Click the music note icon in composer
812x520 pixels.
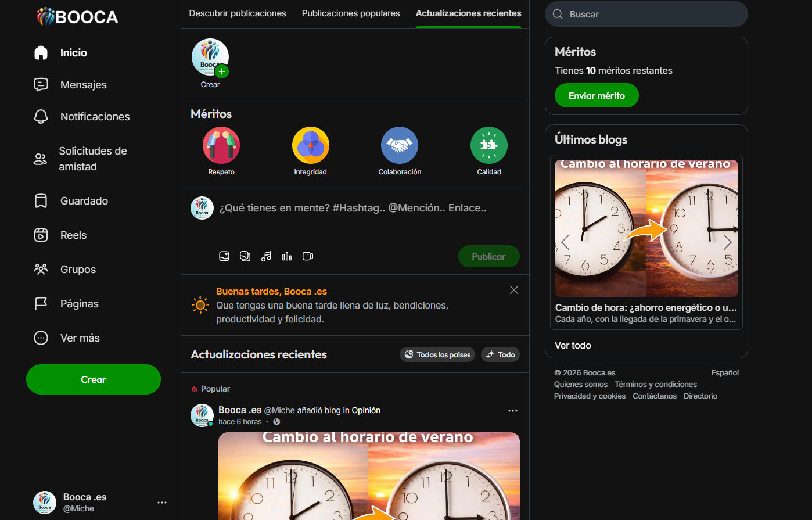click(266, 256)
